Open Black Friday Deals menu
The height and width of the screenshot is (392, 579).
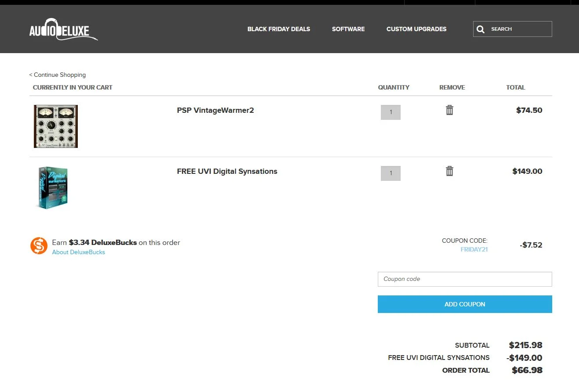(279, 29)
